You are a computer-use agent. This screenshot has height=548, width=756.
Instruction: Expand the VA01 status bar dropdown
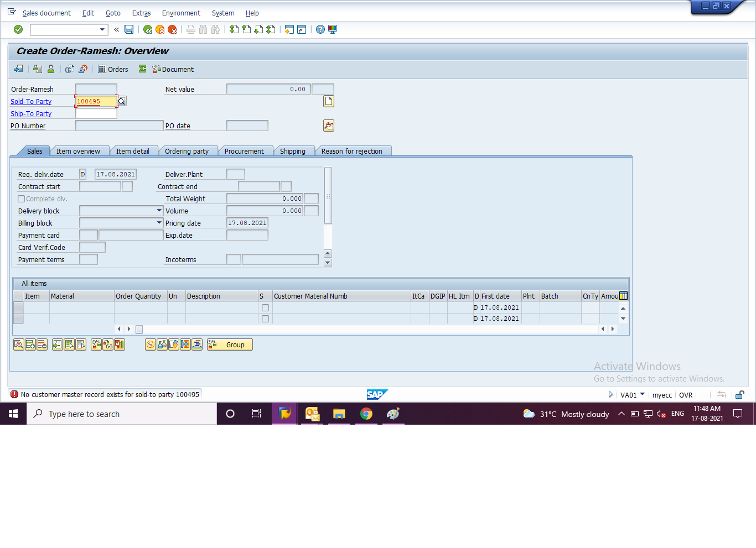[x=643, y=395]
